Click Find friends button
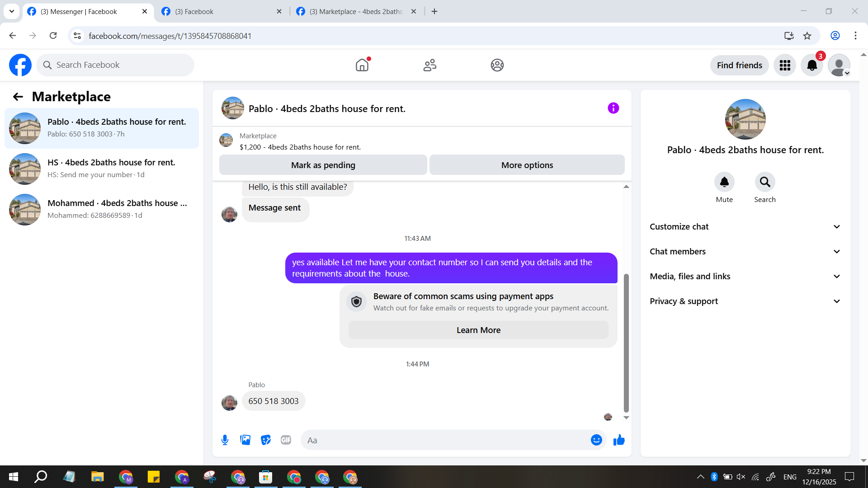Image resolution: width=868 pixels, height=488 pixels. 740,66
